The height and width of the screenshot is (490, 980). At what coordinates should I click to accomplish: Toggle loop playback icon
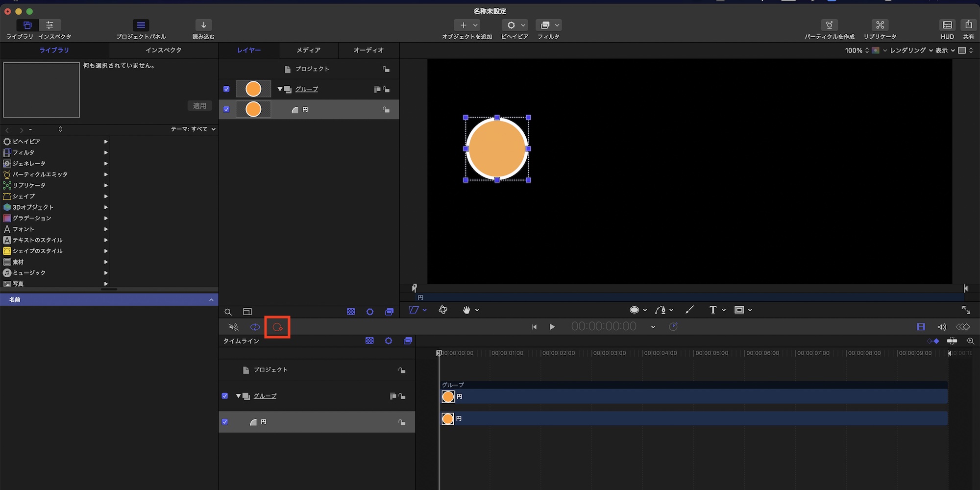pyautogui.click(x=255, y=327)
